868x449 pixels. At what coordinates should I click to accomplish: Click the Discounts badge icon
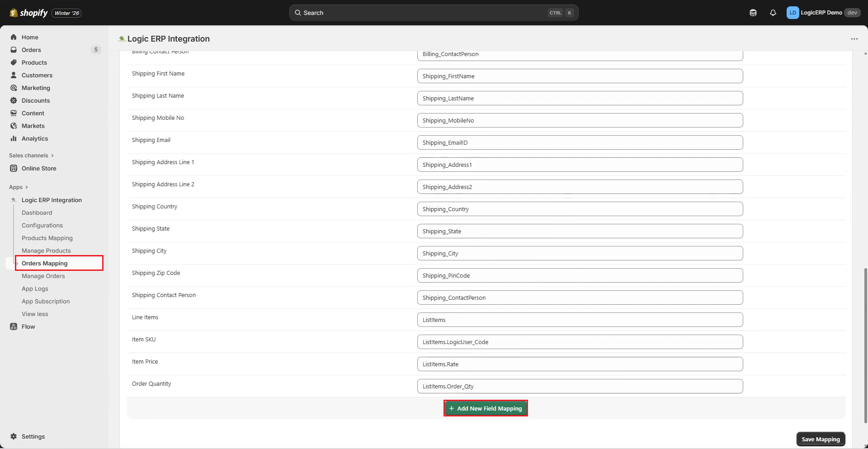[14, 100]
